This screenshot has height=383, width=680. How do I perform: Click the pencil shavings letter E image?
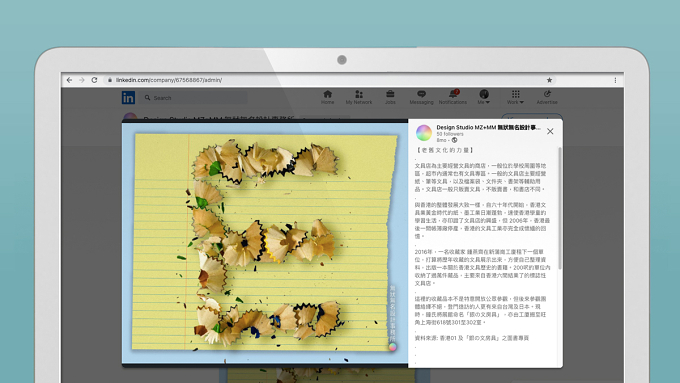[x=265, y=243]
